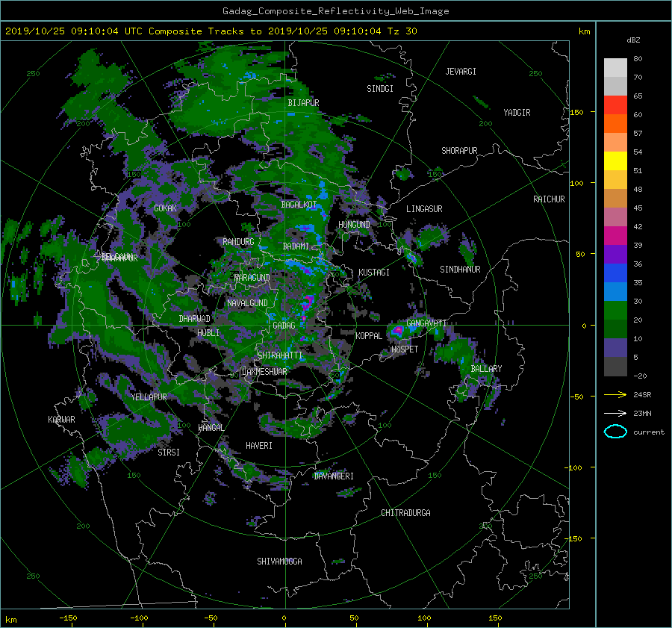Click the DAVANGERI city label
This screenshot has width=672, height=628.
point(334,476)
